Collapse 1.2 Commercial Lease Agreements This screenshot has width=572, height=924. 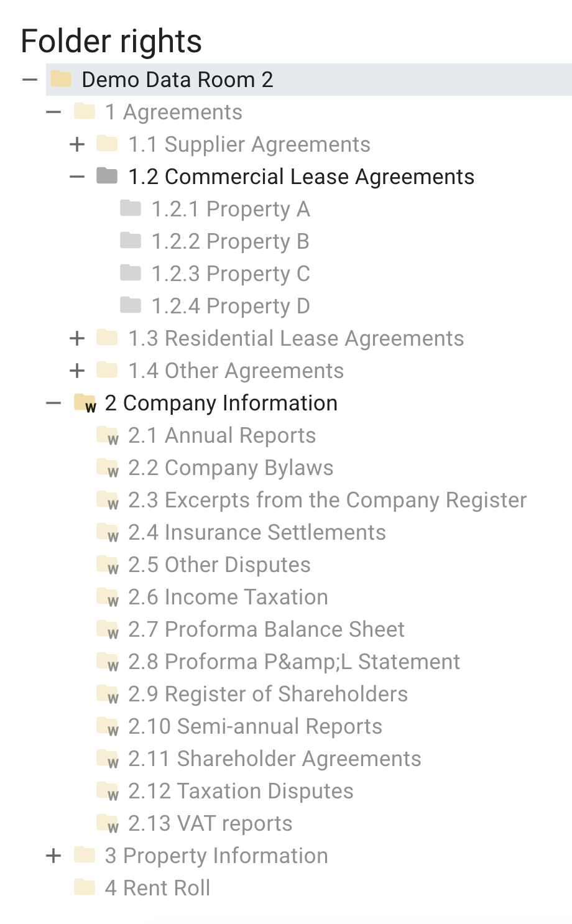[77, 176]
